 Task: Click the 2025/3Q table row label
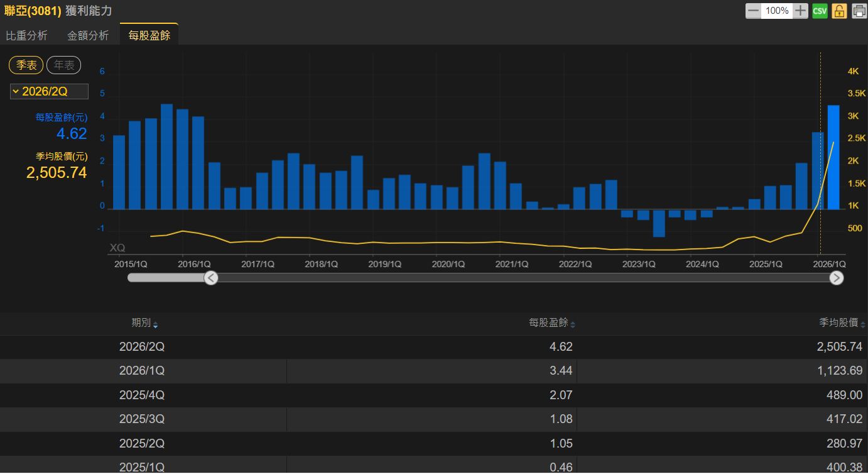pyautogui.click(x=142, y=419)
